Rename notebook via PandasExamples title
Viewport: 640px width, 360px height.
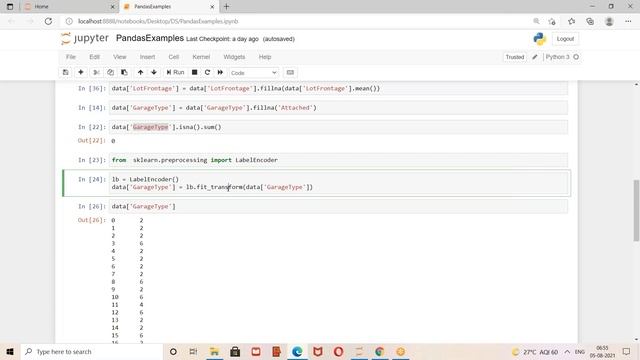click(x=150, y=38)
